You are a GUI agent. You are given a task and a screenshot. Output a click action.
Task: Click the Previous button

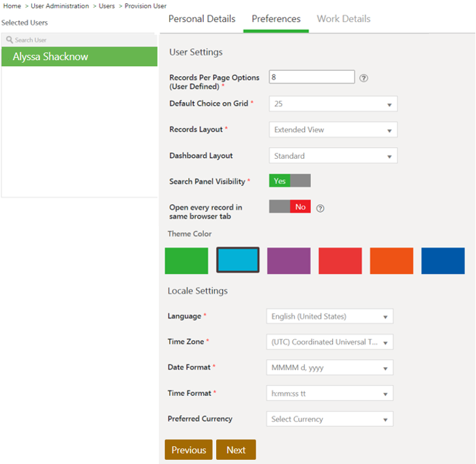189,450
